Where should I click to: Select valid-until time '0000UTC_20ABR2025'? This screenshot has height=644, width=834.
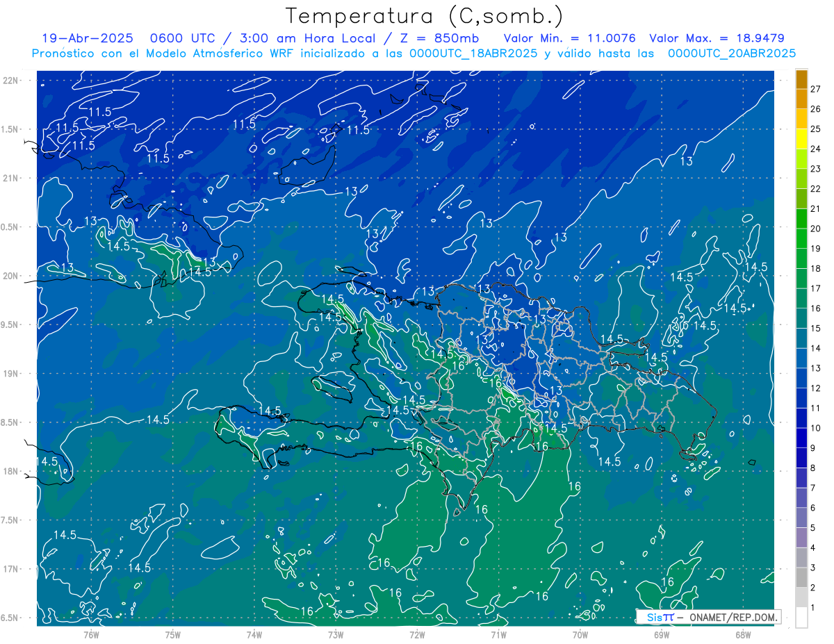[732, 53]
